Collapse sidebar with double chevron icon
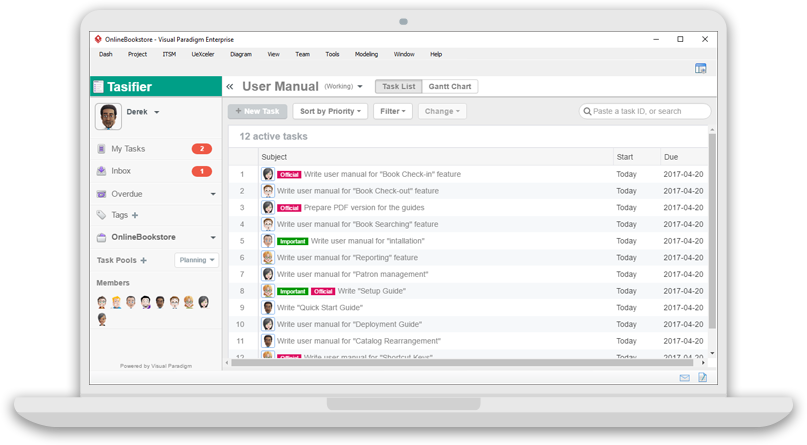 click(x=230, y=86)
